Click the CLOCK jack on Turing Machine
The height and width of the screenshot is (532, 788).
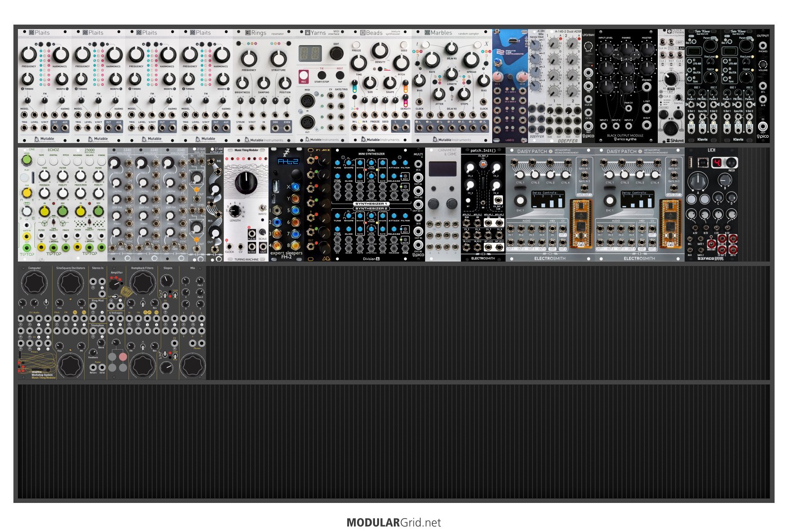pos(230,246)
